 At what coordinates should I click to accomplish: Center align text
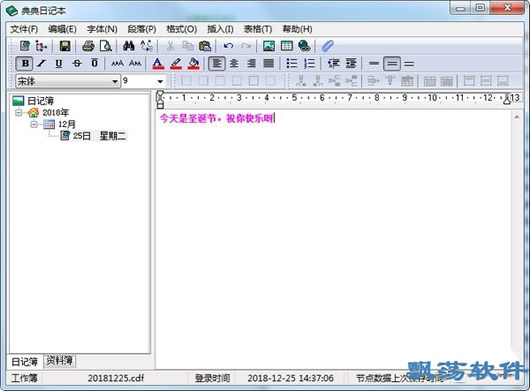(x=234, y=64)
